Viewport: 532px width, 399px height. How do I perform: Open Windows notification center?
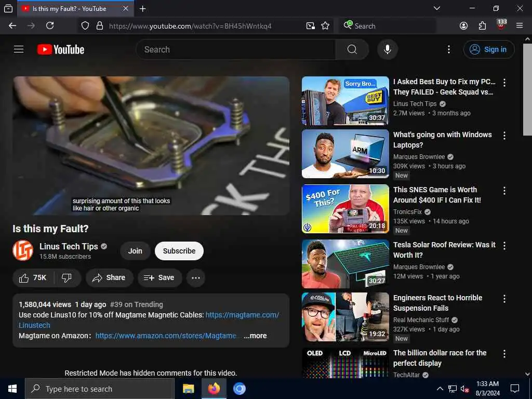[515, 389]
